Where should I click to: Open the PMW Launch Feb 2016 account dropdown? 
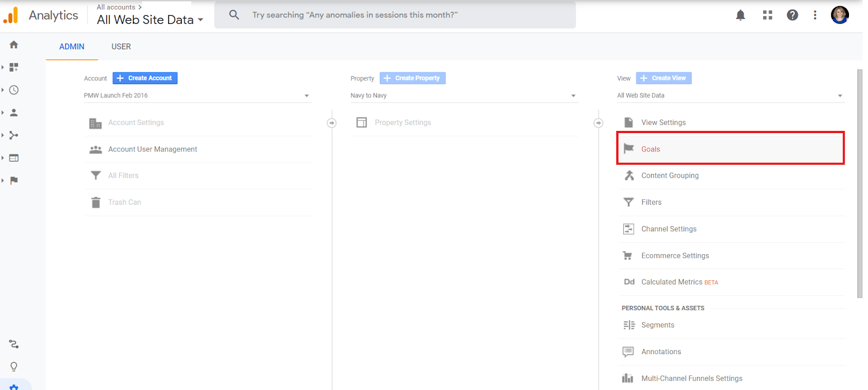(197, 96)
